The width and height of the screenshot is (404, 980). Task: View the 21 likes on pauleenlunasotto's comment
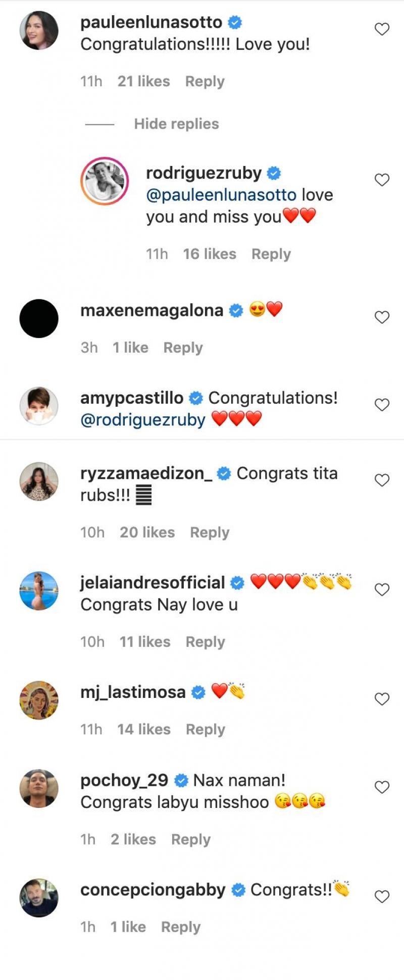tap(143, 82)
